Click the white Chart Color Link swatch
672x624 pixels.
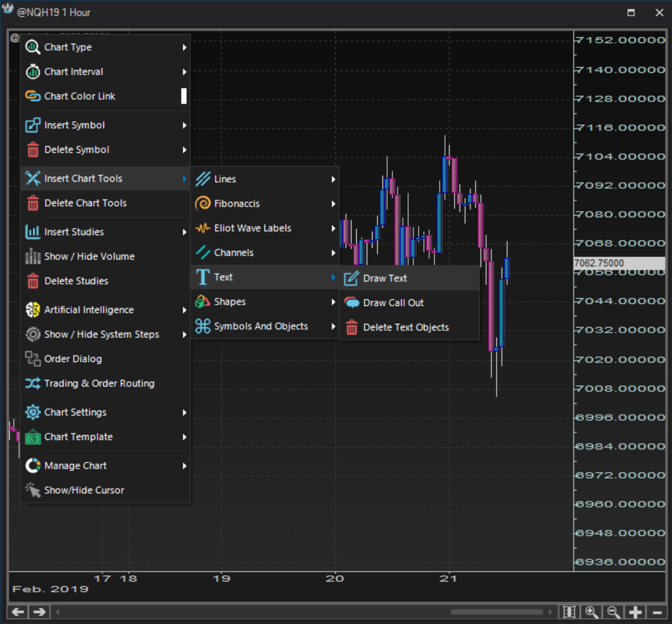coord(184,96)
